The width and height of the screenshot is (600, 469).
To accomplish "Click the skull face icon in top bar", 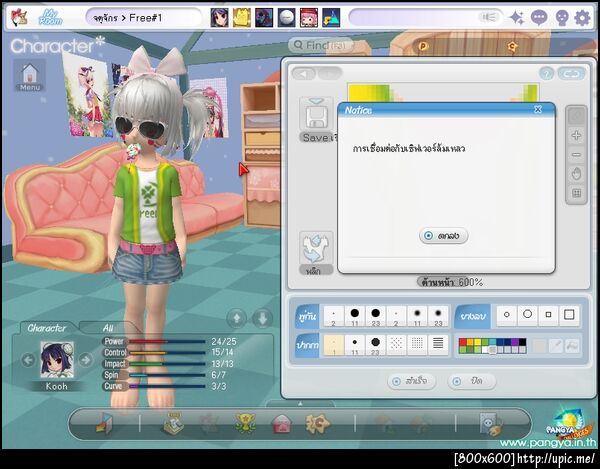I will pyautogui.click(x=561, y=18).
